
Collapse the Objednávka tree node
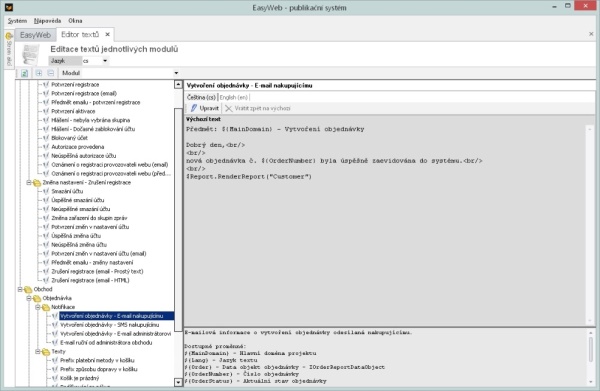tap(29, 298)
